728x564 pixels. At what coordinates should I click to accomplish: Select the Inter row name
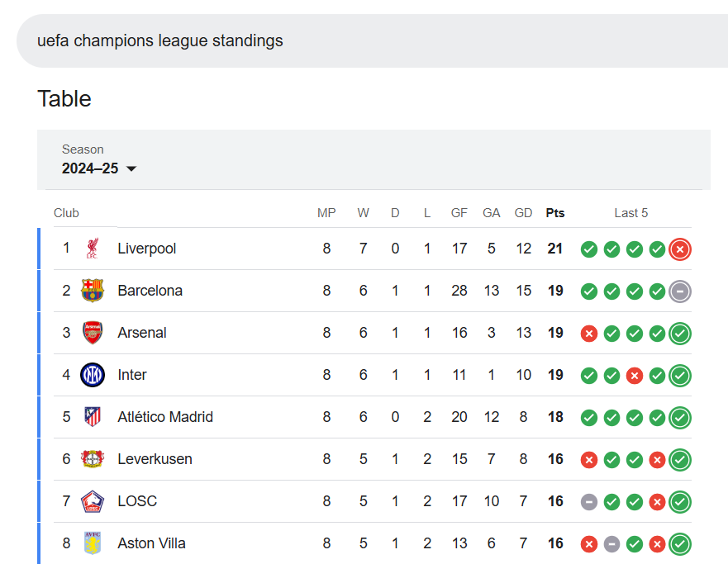pyautogui.click(x=132, y=375)
